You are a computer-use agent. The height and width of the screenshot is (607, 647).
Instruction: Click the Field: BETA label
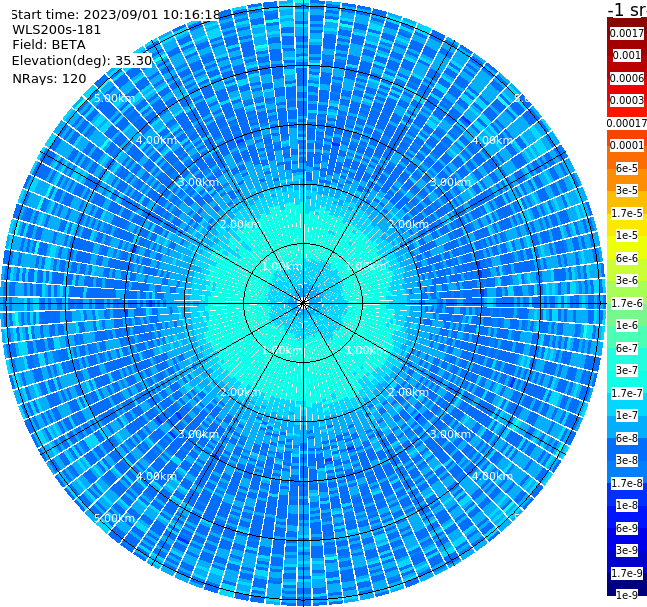click(x=49, y=45)
